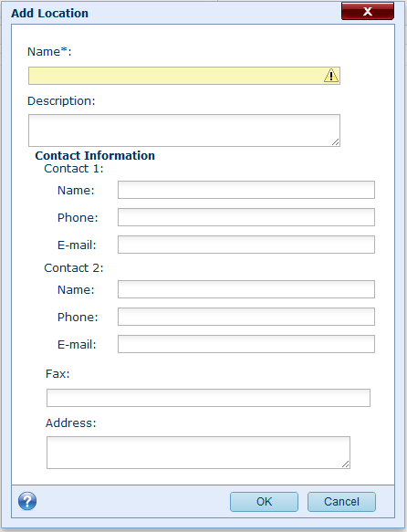Screen dimensions: 407x532
Task: Select the Contact 2 E-mail field
Action: coord(246,344)
